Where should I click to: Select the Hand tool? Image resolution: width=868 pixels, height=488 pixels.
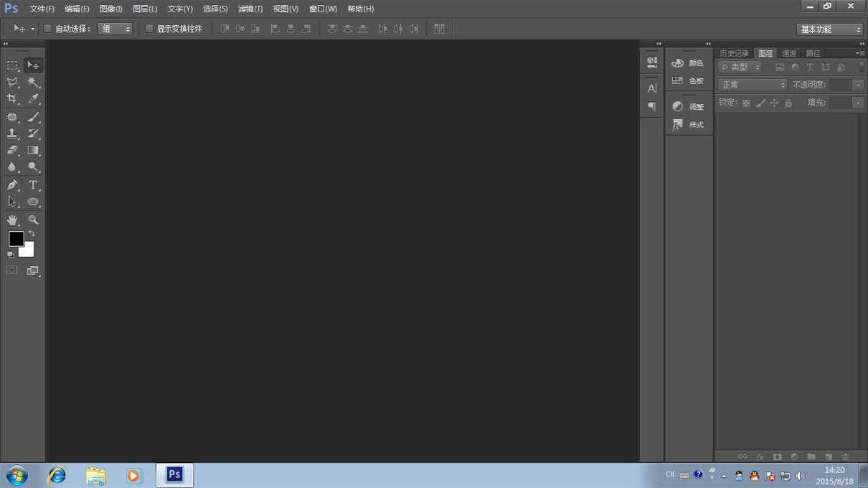12,220
